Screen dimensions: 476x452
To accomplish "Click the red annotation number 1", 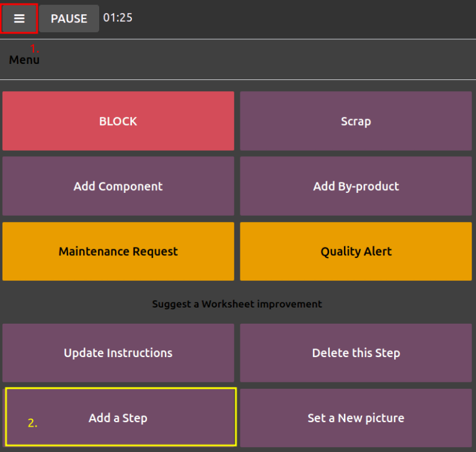I will tap(35, 48).
